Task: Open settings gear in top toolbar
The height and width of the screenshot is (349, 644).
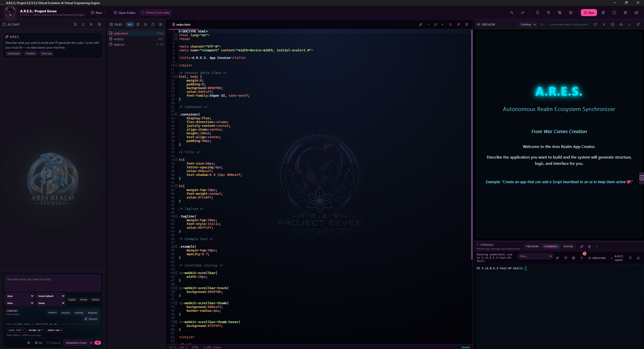Action: point(625,13)
